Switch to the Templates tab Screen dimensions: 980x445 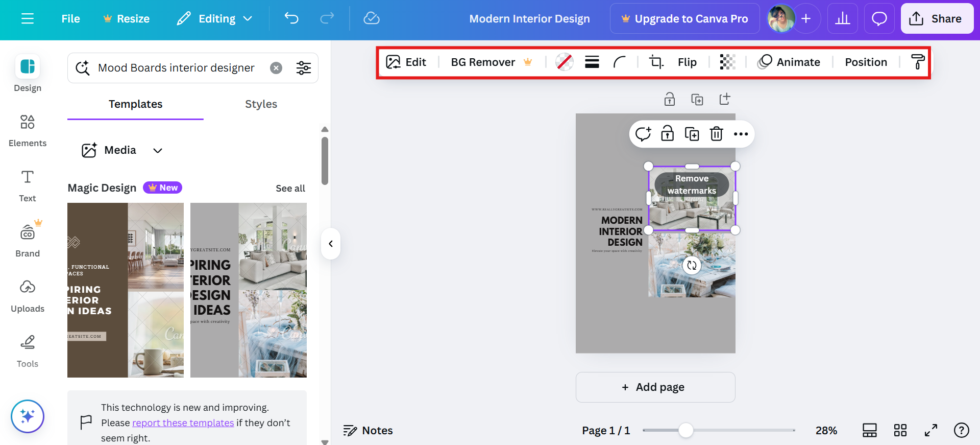[135, 104]
